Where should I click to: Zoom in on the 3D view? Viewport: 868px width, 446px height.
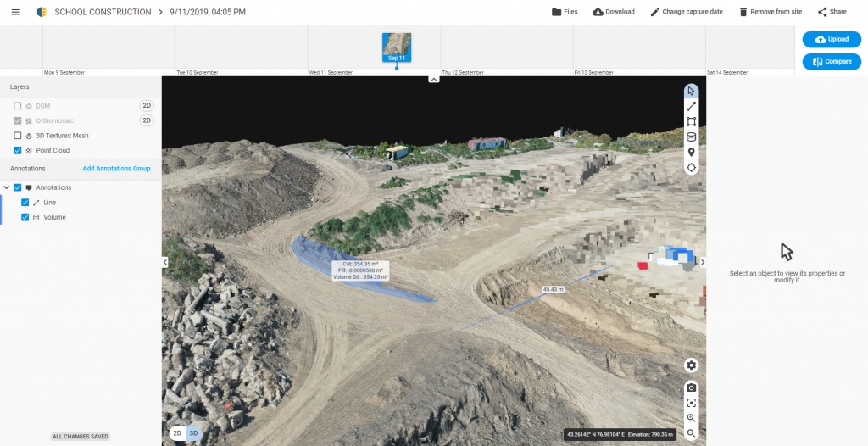(x=691, y=418)
